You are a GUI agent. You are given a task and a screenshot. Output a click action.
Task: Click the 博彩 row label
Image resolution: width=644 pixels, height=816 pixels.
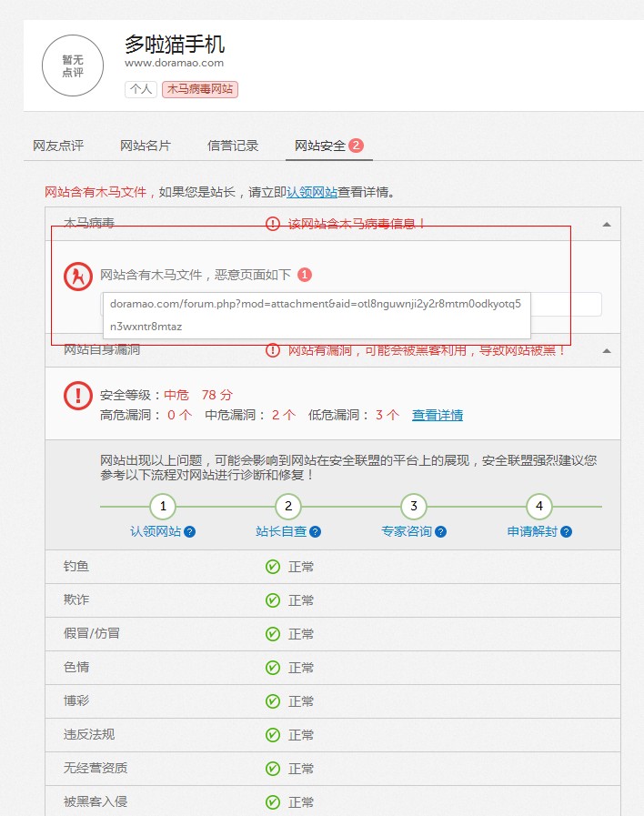[x=76, y=700]
